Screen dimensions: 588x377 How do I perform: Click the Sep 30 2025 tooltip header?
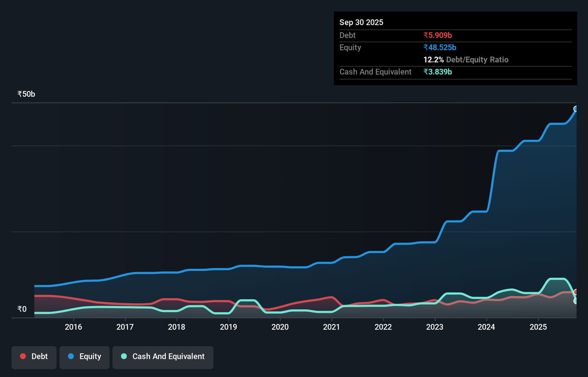click(x=361, y=22)
